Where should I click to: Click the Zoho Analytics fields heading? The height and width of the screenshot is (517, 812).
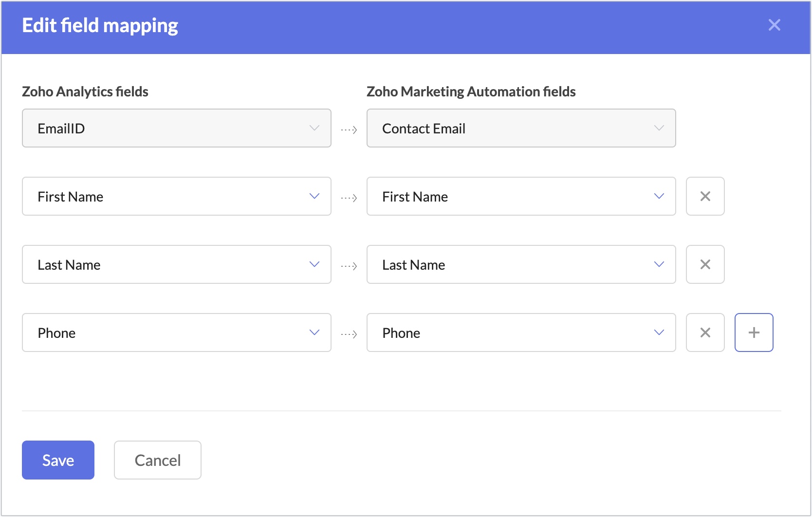coord(85,92)
